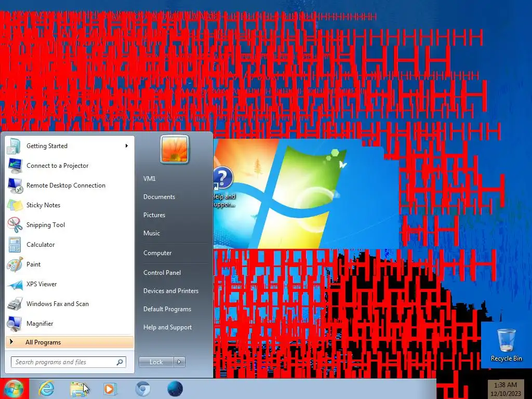
Task: Open Music from Start menu
Action: pos(152,233)
